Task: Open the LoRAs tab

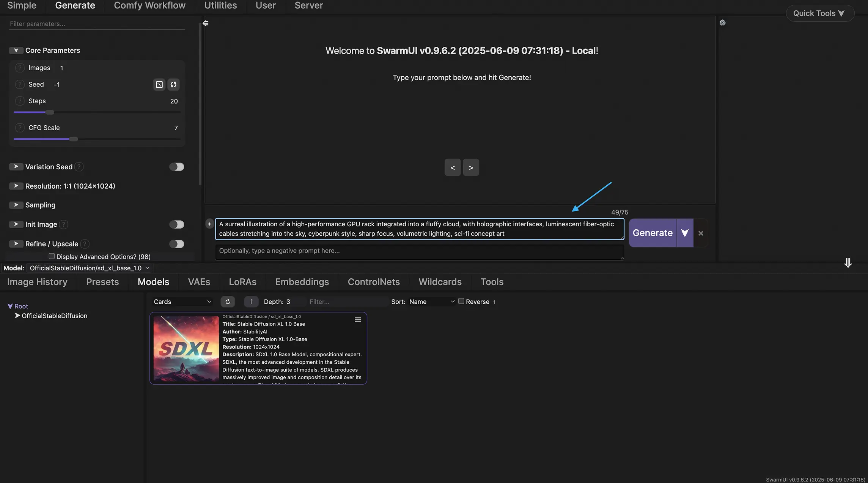Action: (x=242, y=282)
